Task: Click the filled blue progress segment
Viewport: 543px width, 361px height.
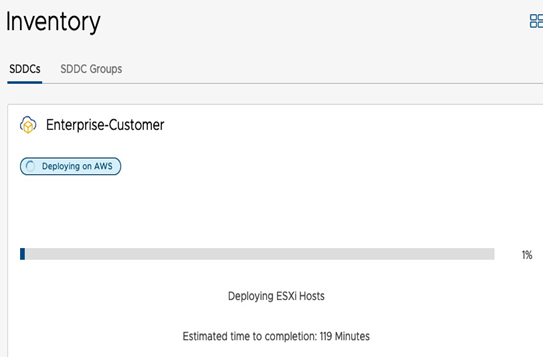Action: tap(23, 254)
